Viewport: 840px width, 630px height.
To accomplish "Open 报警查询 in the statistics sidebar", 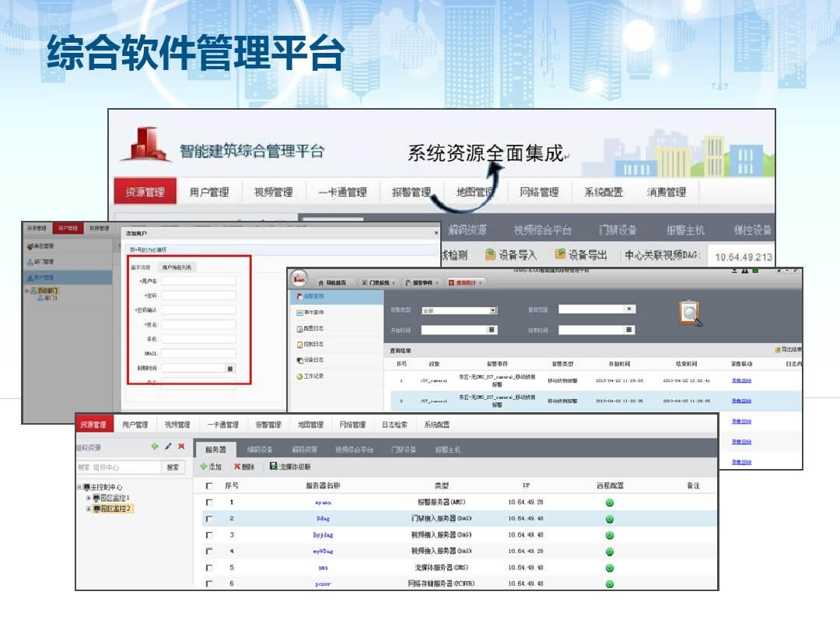I will click(x=337, y=296).
